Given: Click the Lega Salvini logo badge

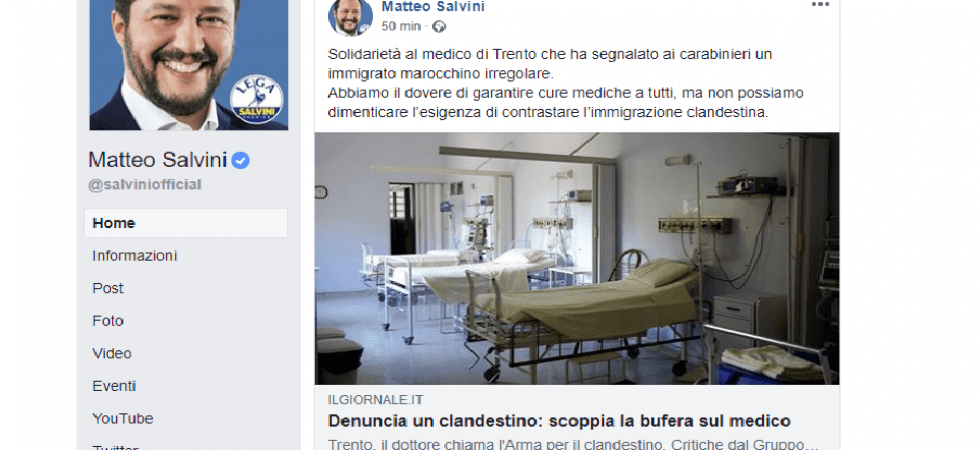Looking at the screenshot, I should coord(256,99).
